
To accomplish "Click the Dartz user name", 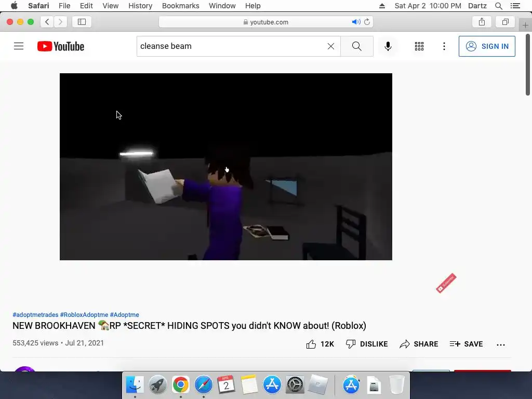I will [477, 6].
